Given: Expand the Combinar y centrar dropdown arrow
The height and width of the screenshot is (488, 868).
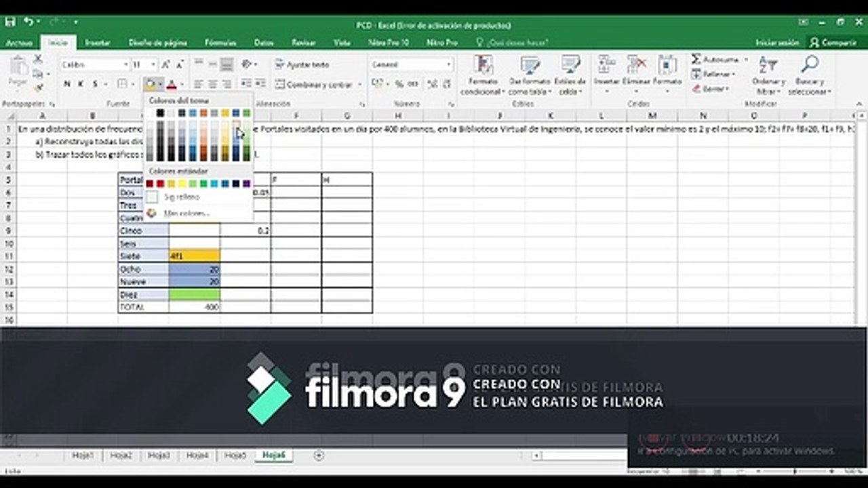Looking at the screenshot, I should click(x=359, y=85).
